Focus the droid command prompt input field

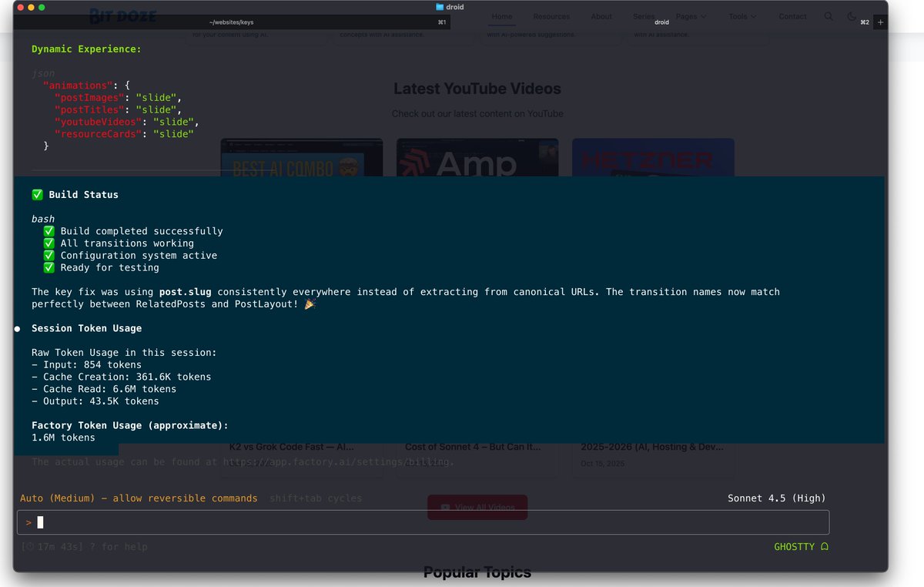click(x=423, y=522)
